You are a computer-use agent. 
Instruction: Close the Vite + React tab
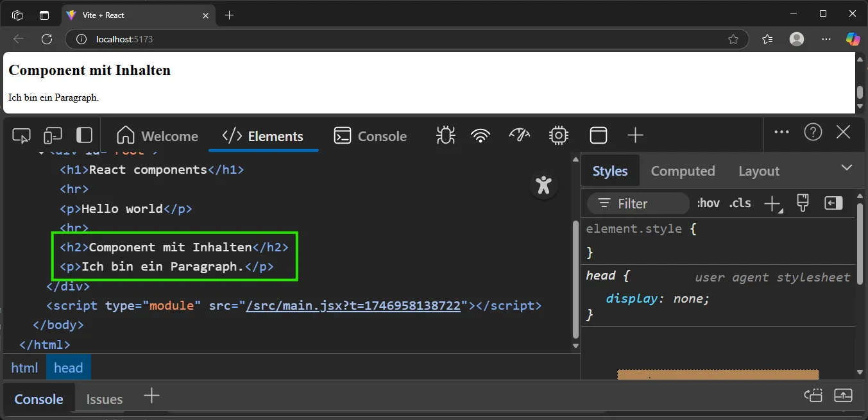(x=204, y=15)
